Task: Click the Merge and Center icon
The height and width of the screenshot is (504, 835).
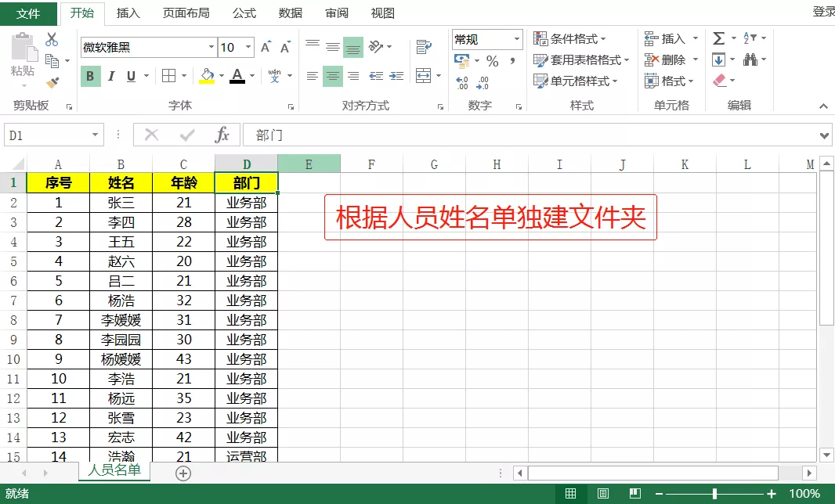Action: (423, 76)
